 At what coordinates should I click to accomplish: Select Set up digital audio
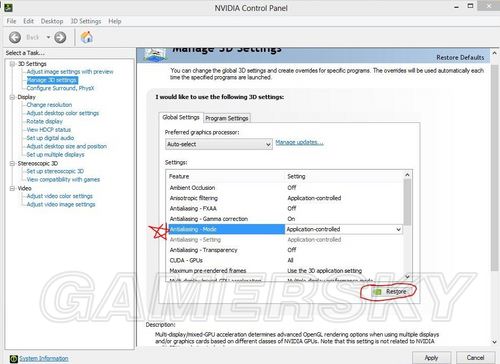click(x=50, y=138)
